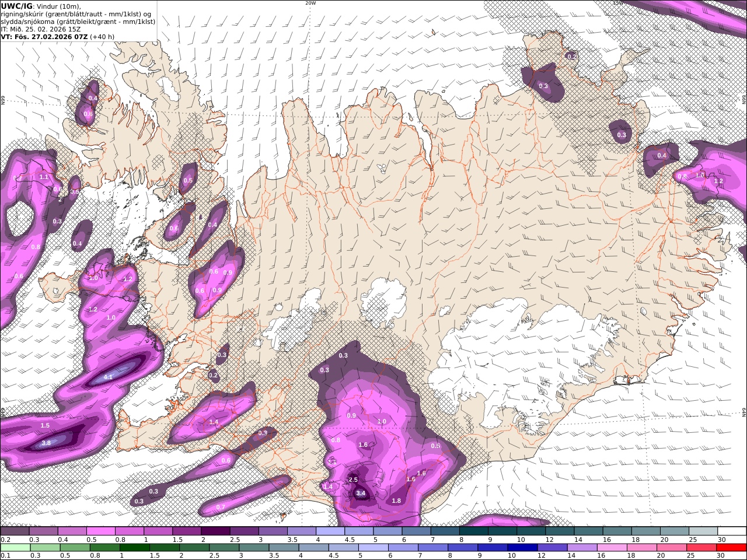
Task: Click the rain legend swatch between 0.1 and 0.3
Action: pyautogui.click(x=15, y=547)
